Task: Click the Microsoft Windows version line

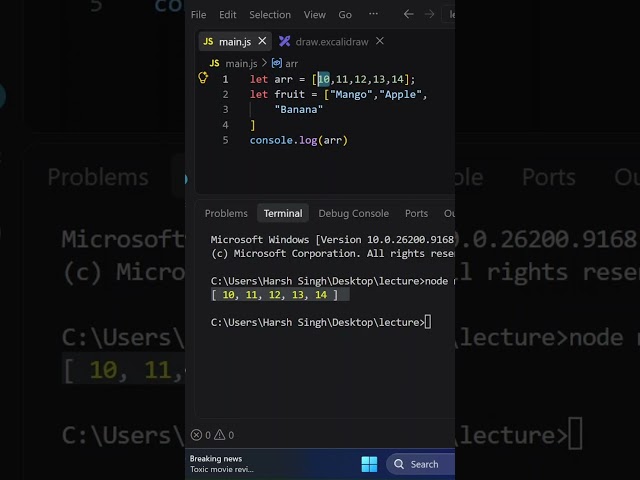Action: [332, 240]
